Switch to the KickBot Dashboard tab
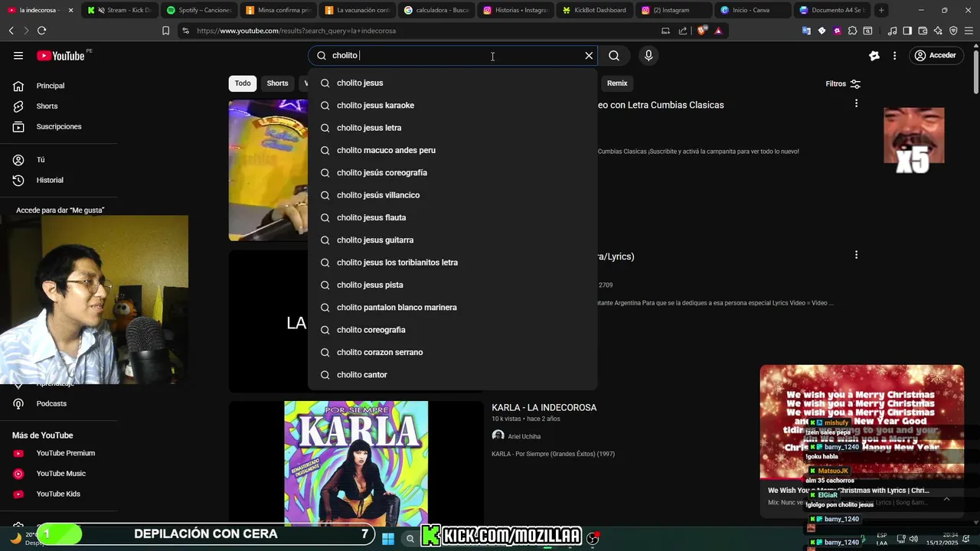The image size is (980, 551). (594, 10)
